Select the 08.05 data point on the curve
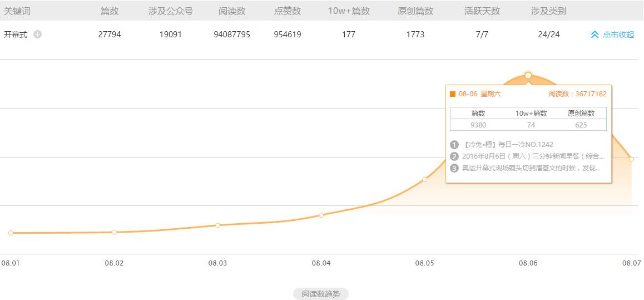The width and height of the screenshot is (644, 300). 424,179
